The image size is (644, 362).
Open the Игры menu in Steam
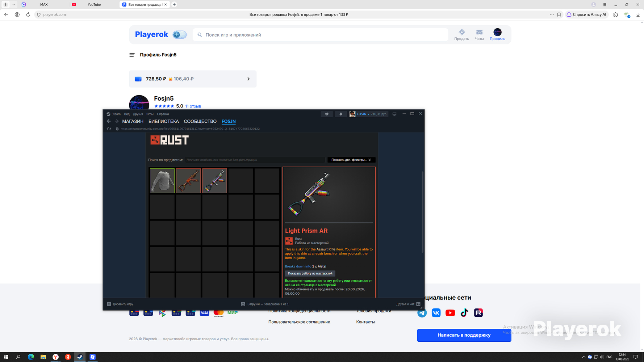coord(150,114)
